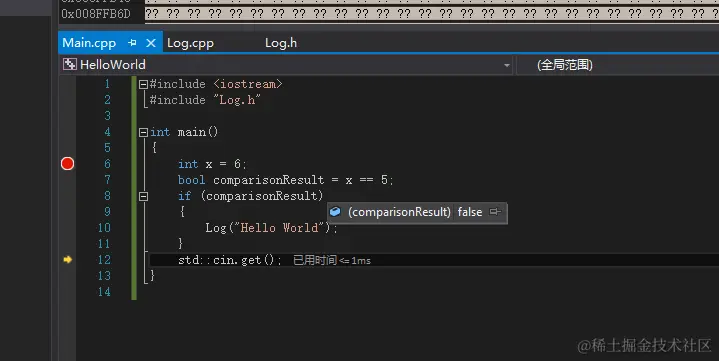The width and height of the screenshot is (719, 361).
Task: Click the false value in the data tip
Action: [x=470, y=212]
